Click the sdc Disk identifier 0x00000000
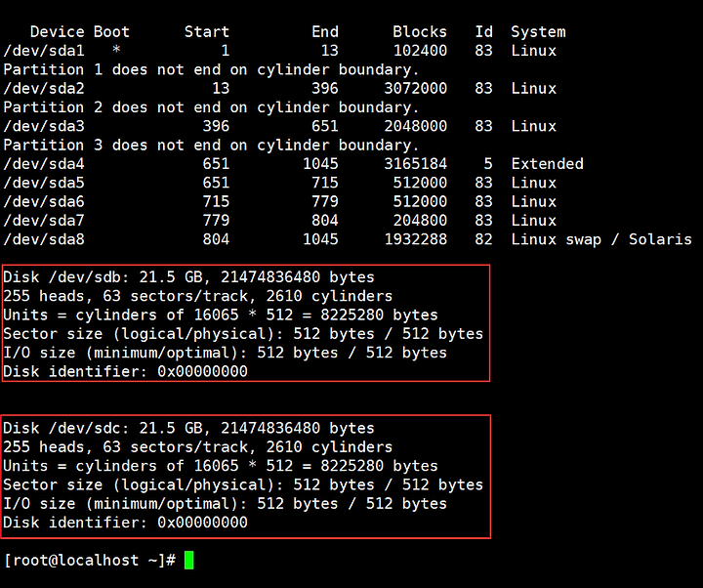703x588 pixels. click(x=126, y=522)
